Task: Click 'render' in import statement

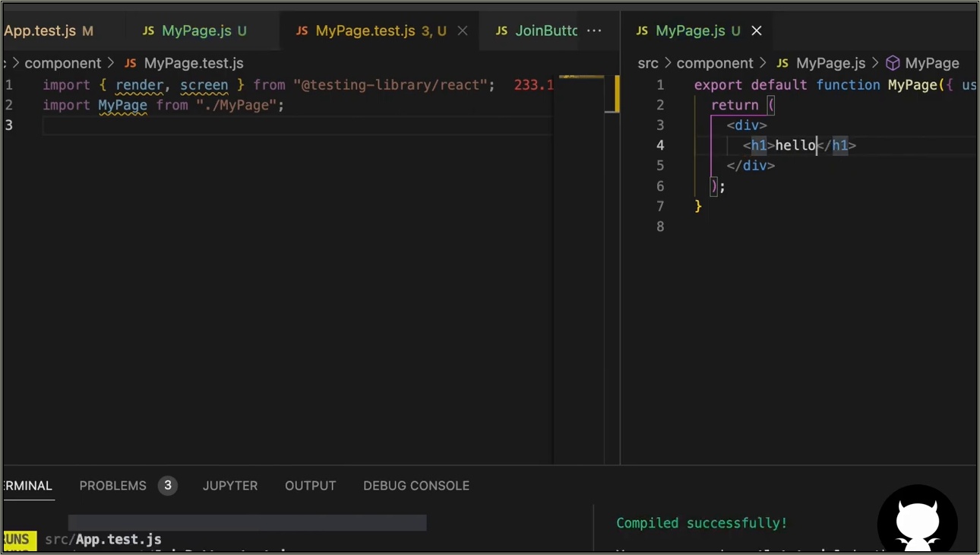Action: 139,85
